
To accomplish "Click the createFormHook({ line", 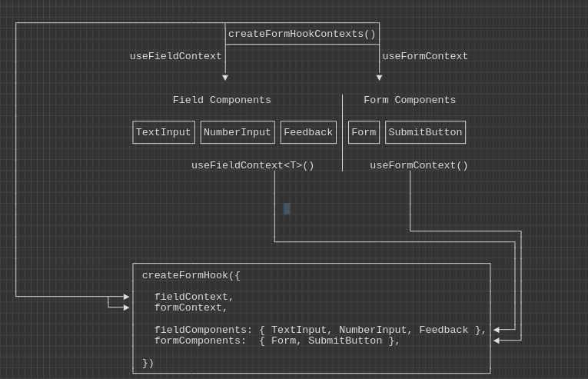I will [191, 275].
